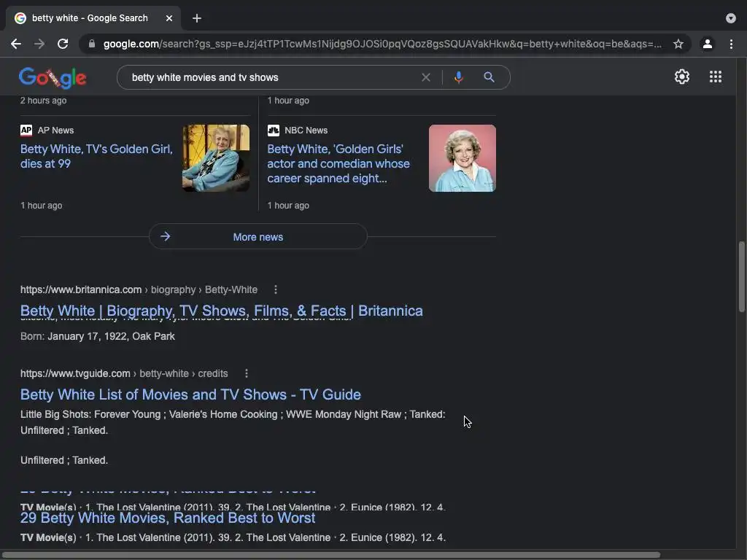Open a new tab with the plus icon

pyautogui.click(x=197, y=18)
